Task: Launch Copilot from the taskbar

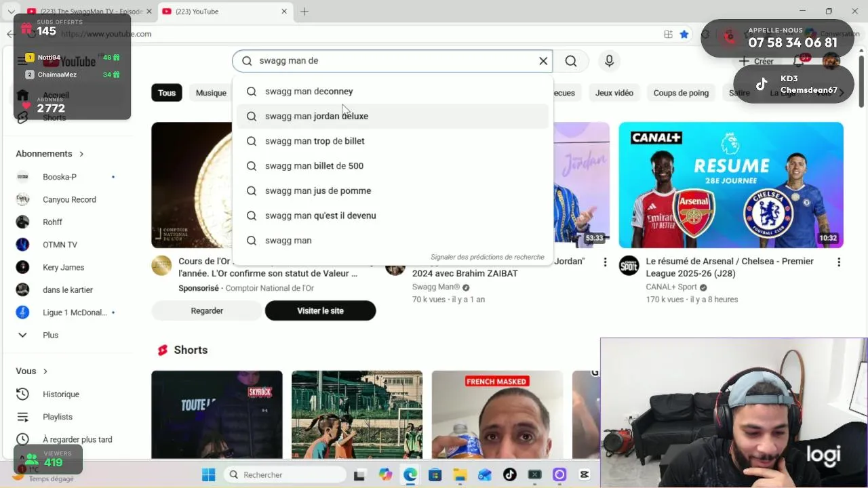Action: 385,474
